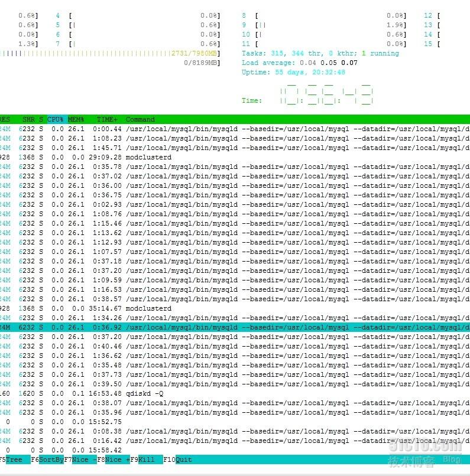Screen dimensions: 470x476
Task: Click the Command column header
Action: 140,119
